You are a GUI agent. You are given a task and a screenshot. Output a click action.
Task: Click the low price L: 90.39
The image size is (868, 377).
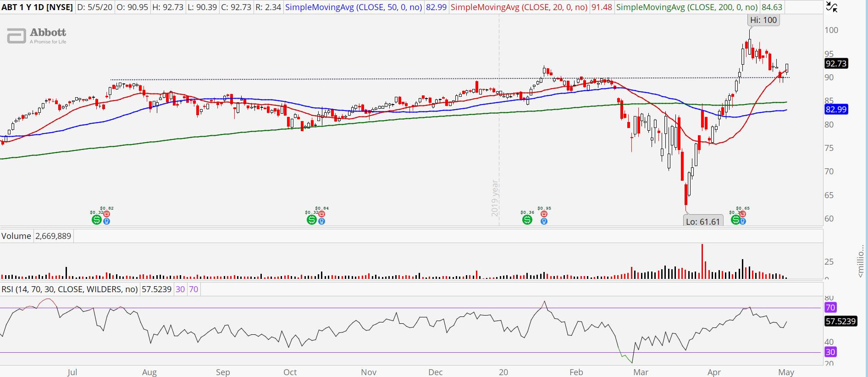[202, 7]
